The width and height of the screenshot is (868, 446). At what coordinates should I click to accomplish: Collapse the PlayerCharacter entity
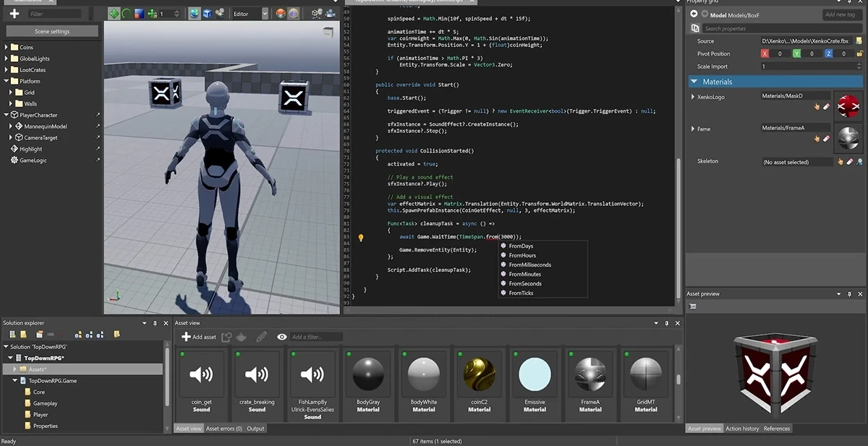[x=7, y=115]
